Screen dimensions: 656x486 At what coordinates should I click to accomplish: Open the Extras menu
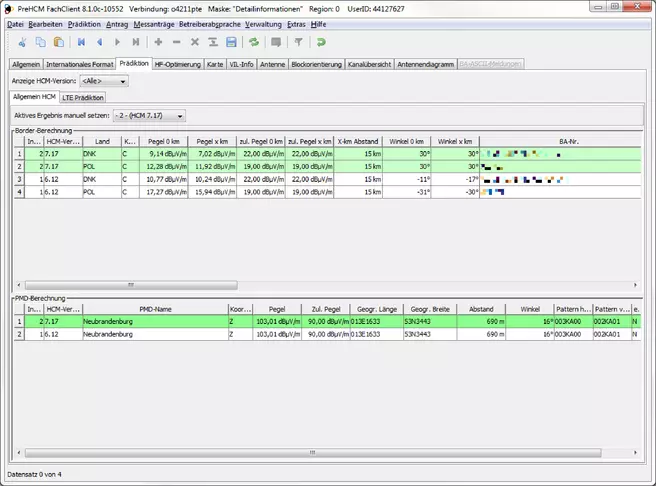(x=296, y=24)
